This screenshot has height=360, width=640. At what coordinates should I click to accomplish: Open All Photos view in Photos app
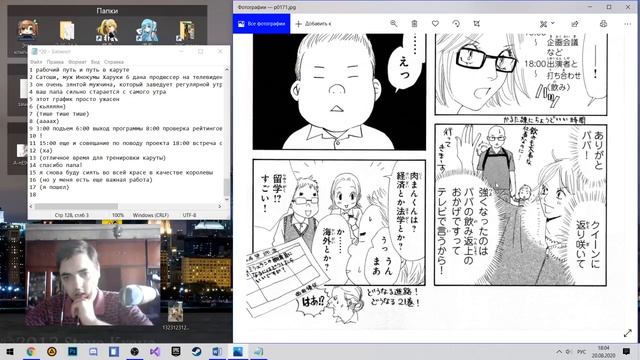pos(262,24)
